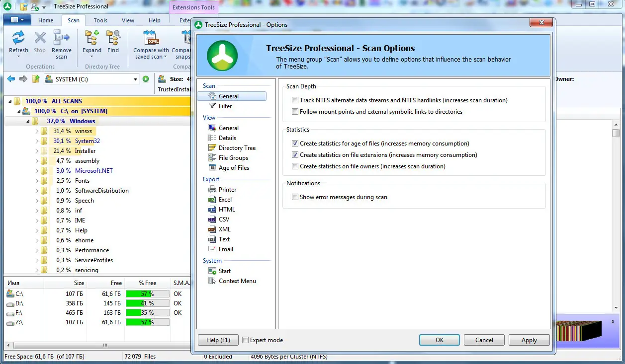Image resolution: width=625 pixels, height=364 pixels.
Task: Click the Remove scan icon
Action: pyautogui.click(x=62, y=38)
